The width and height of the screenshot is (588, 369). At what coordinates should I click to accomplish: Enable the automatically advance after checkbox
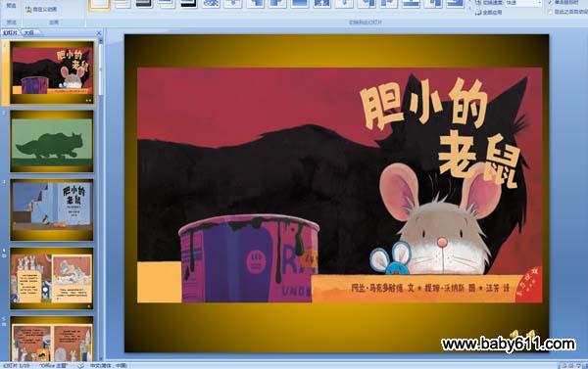[x=550, y=13]
